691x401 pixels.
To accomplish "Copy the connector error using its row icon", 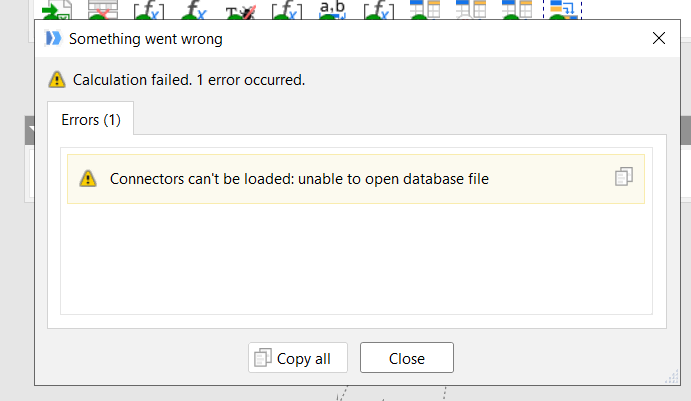I will pos(624,177).
